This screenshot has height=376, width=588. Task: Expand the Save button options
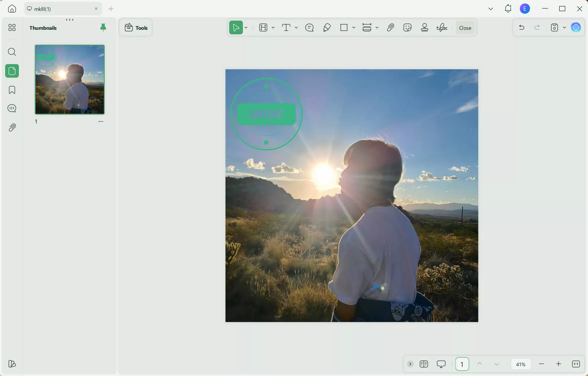coord(564,27)
